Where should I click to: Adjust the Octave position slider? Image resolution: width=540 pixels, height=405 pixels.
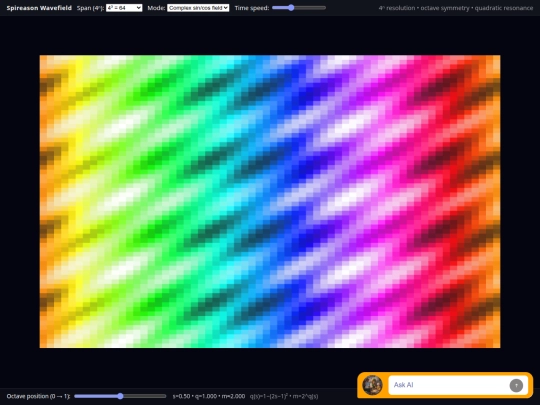pyautogui.click(x=120, y=396)
